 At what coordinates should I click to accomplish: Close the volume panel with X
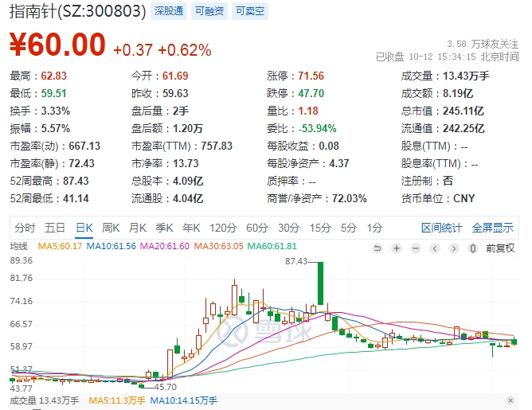point(510,400)
